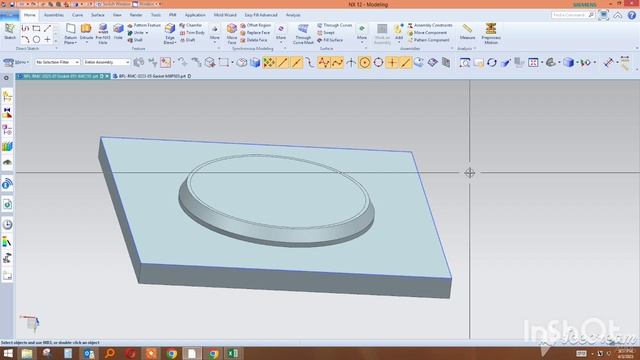Select the Rectangle sketch tool
Image resolution: width=640 pixels, height=360 pixels.
pyautogui.click(x=36, y=29)
